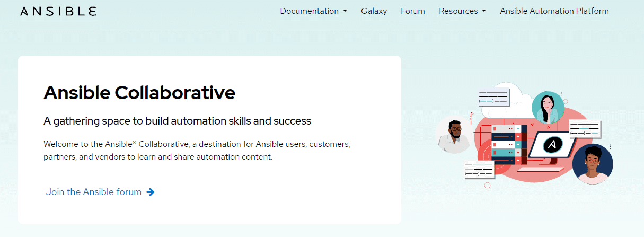This screenshot has width=644, height=237.
Task: Click the Ansible logo in the header
Action: [x=58, y=11]
